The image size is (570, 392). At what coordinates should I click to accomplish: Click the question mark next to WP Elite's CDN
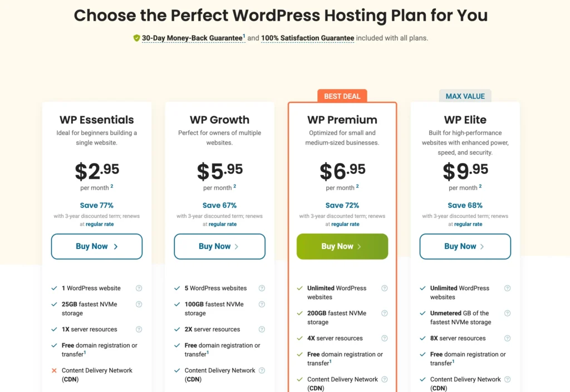pyautogui.click(x=507, y=379)
